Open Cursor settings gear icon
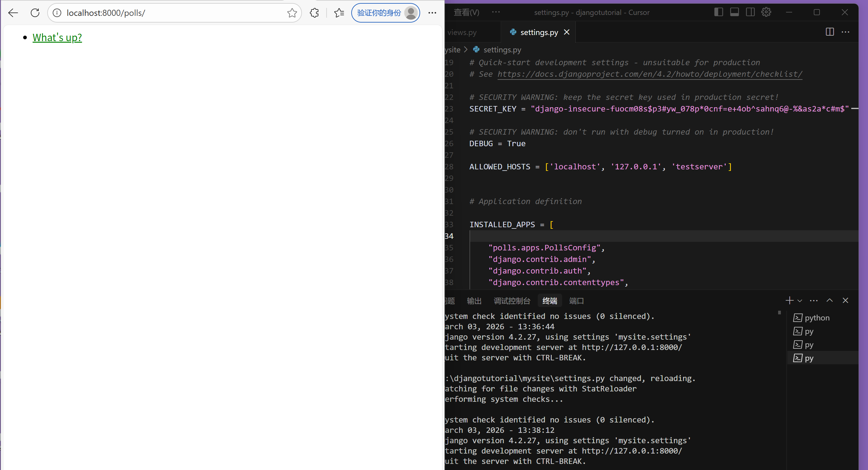 coord(766,12)
